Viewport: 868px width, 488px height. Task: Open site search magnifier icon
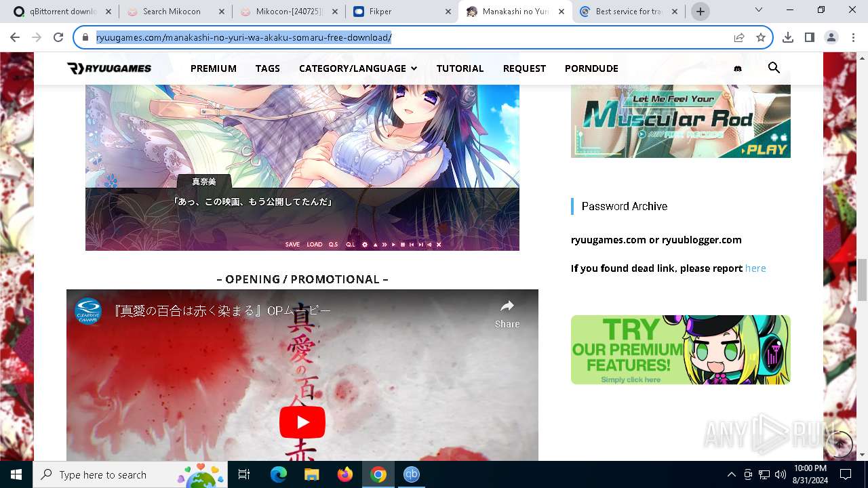(774, 68)
